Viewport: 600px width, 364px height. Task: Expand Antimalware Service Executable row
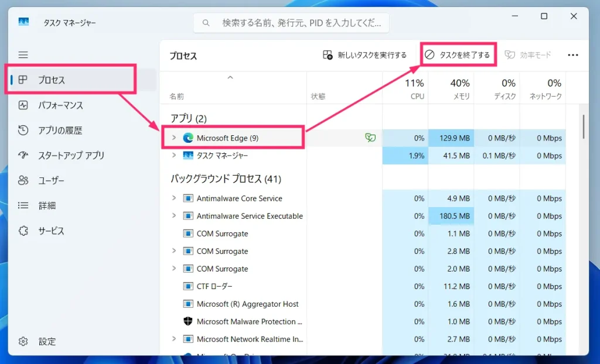click(174, 215)
